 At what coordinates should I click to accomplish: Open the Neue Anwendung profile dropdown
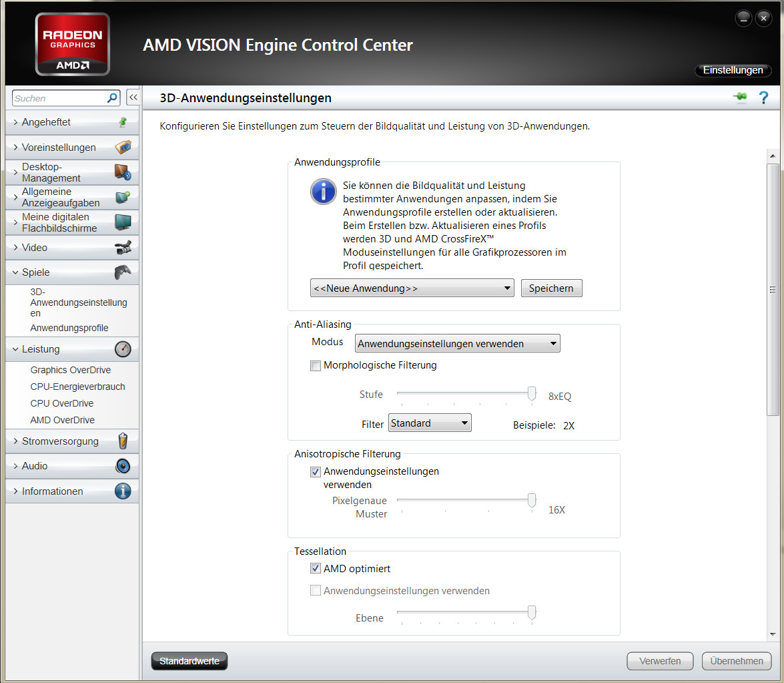(x=412, y=288)
